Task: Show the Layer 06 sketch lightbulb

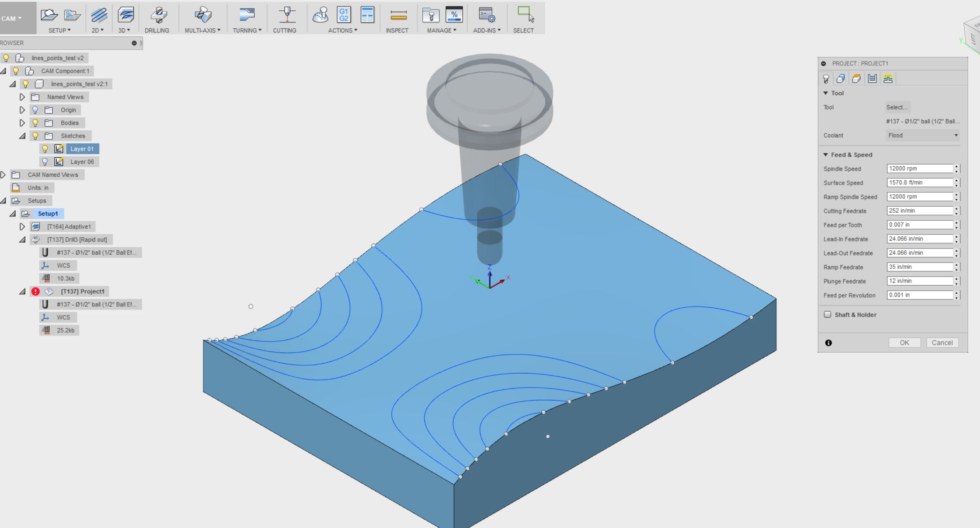Action: [x=45, y=162]
